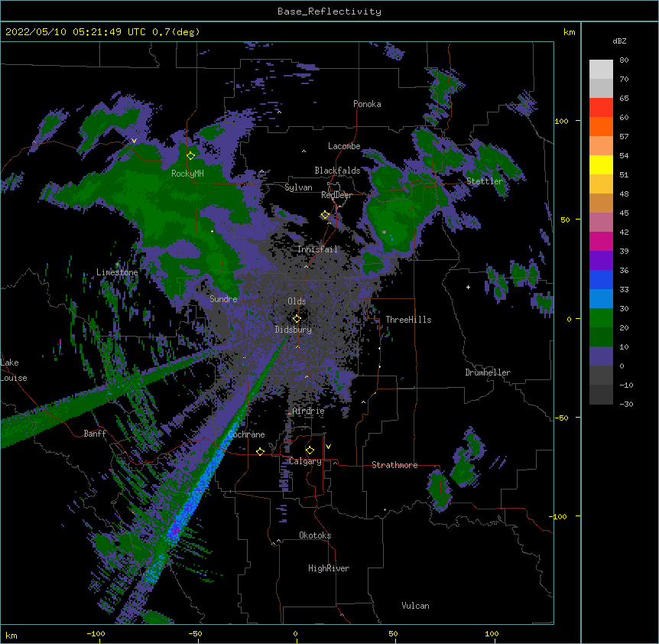Click the Base_Reflectivity title

[x=329, y=11]
